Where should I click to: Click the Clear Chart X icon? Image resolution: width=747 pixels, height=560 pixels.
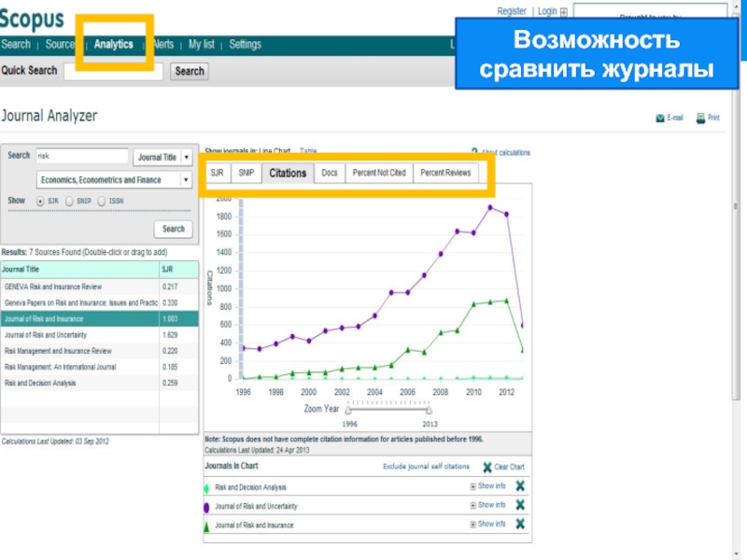click(487, 468)
